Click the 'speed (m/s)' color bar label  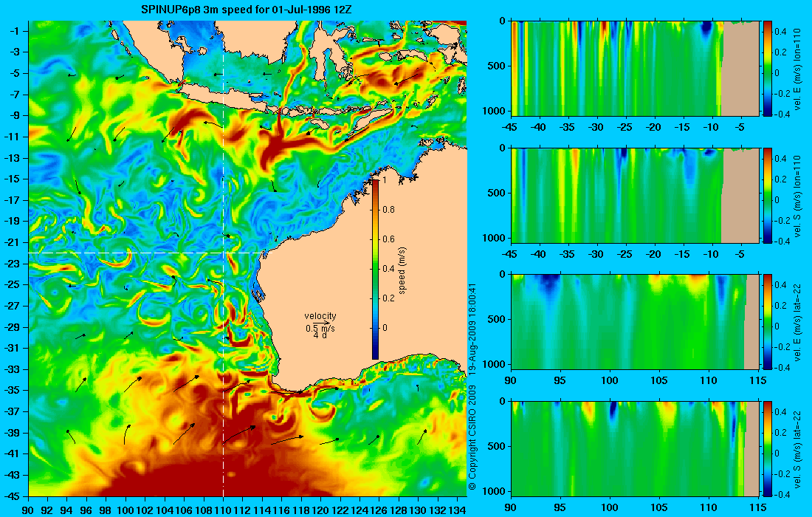pyautogui.click(x=403, y=270)
